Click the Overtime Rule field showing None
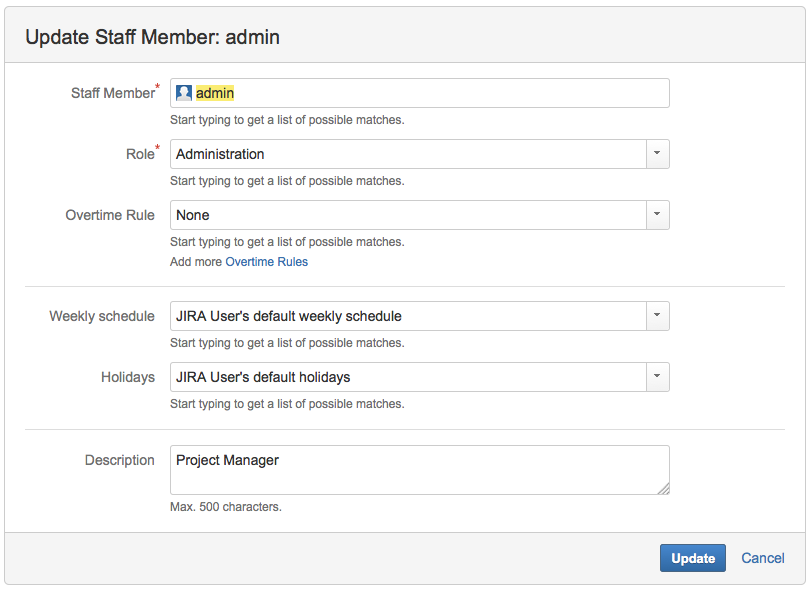This screenshot has width=812, height=593. pos(400,215)
